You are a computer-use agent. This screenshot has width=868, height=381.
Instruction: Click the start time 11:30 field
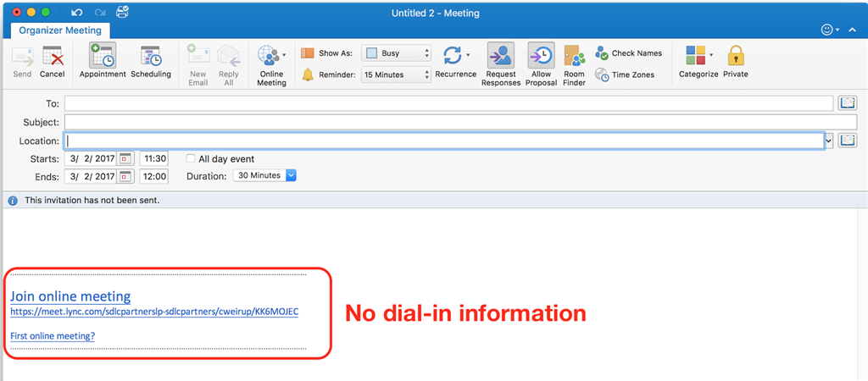(x=154, y=158)
